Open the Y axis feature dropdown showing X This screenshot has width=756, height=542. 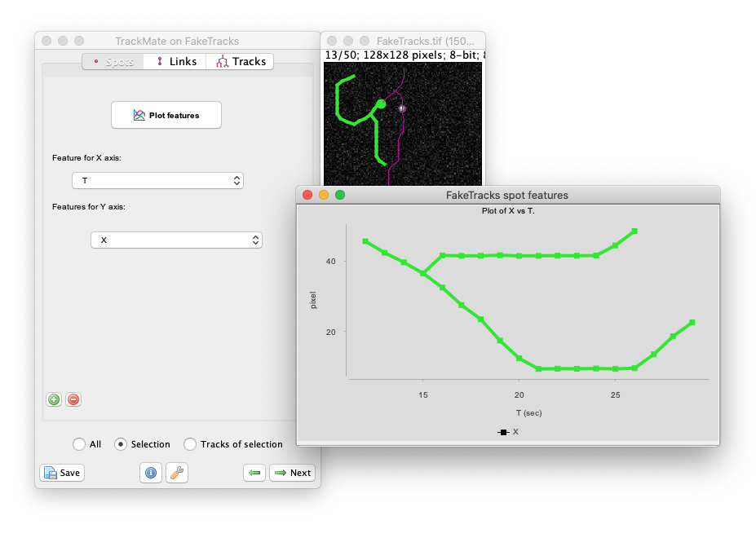tap(175, 240)
